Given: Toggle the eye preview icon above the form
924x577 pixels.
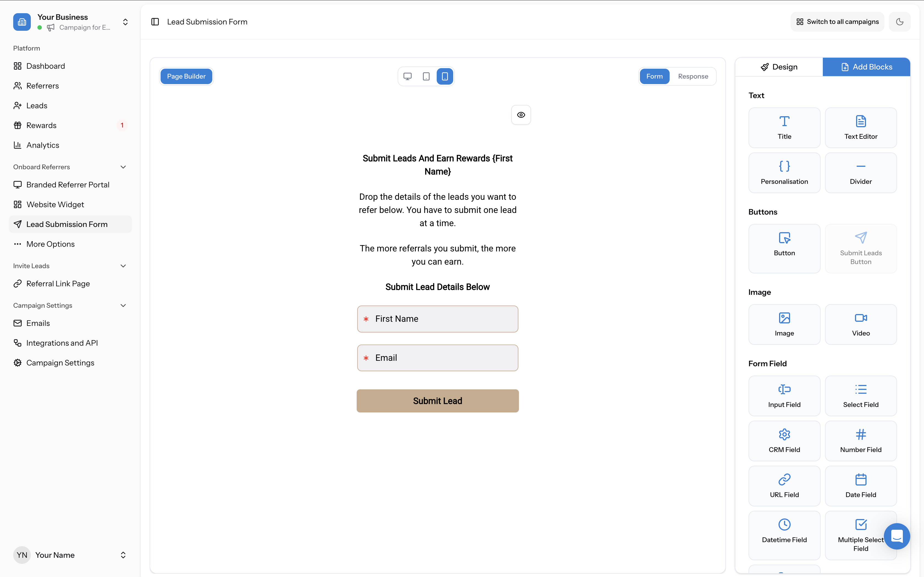Looking at the screenshot, I should coord(521,115).
